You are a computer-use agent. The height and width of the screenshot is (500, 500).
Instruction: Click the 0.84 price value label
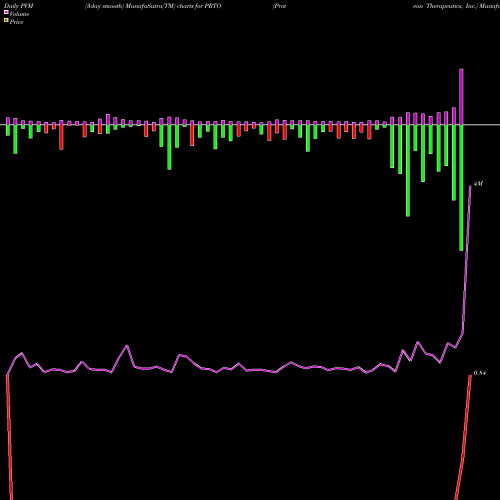pos(479,373)
